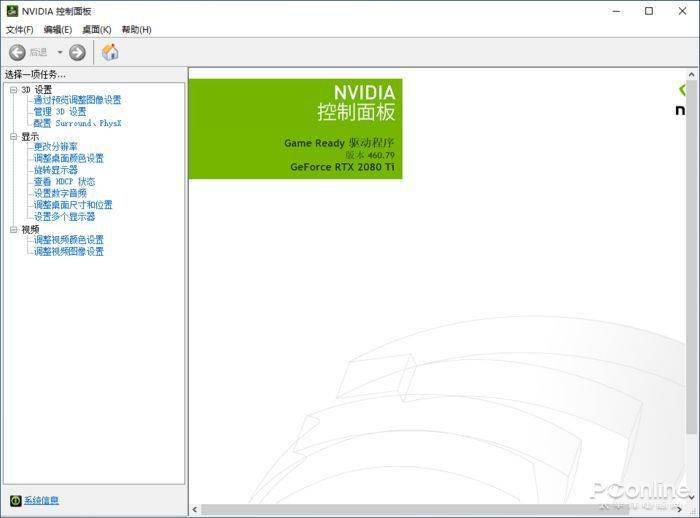Select 设置多个显示器
Viewport: 700px width, 518px height.
[65, 216]
